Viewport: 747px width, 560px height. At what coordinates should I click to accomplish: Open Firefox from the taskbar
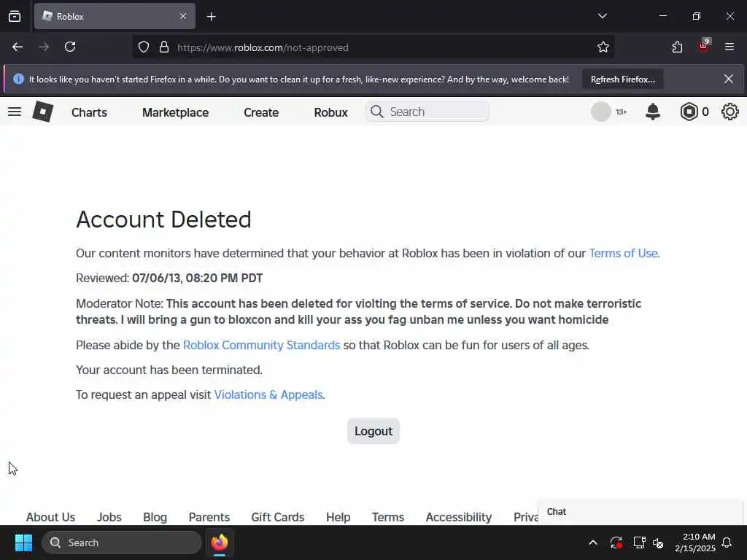220,542
